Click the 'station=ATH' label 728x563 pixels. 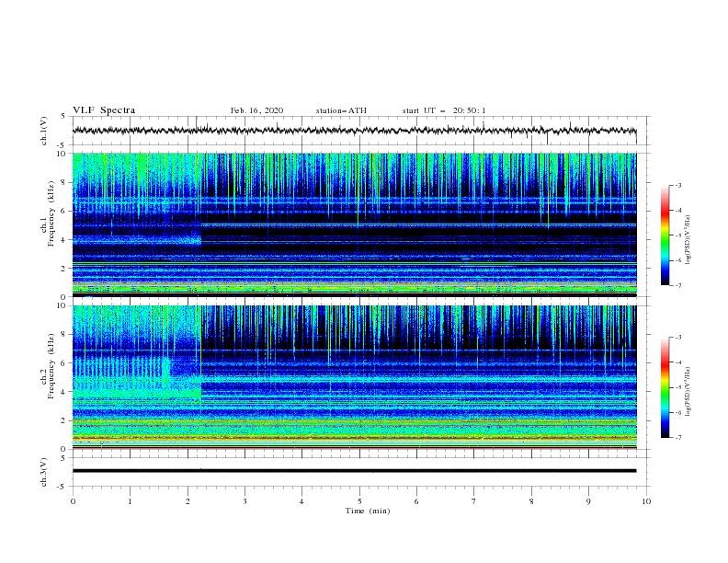pyautogui.click(x=341, y=110)
